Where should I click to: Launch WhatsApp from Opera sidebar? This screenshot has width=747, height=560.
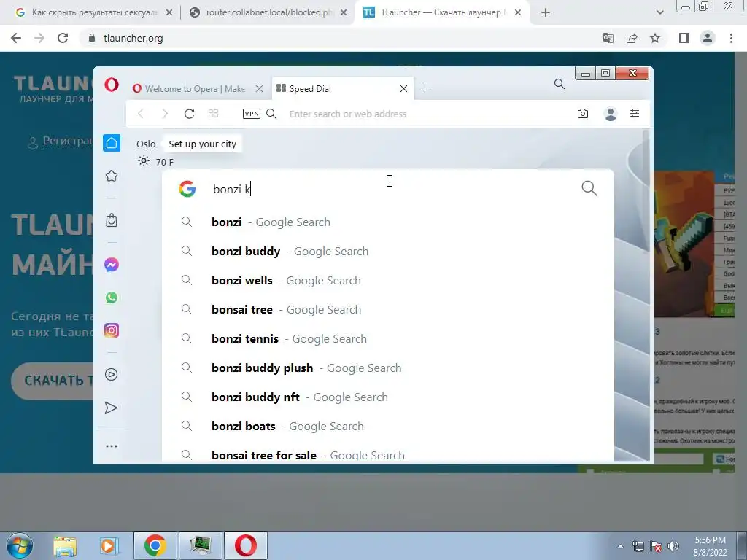point(112,297)
